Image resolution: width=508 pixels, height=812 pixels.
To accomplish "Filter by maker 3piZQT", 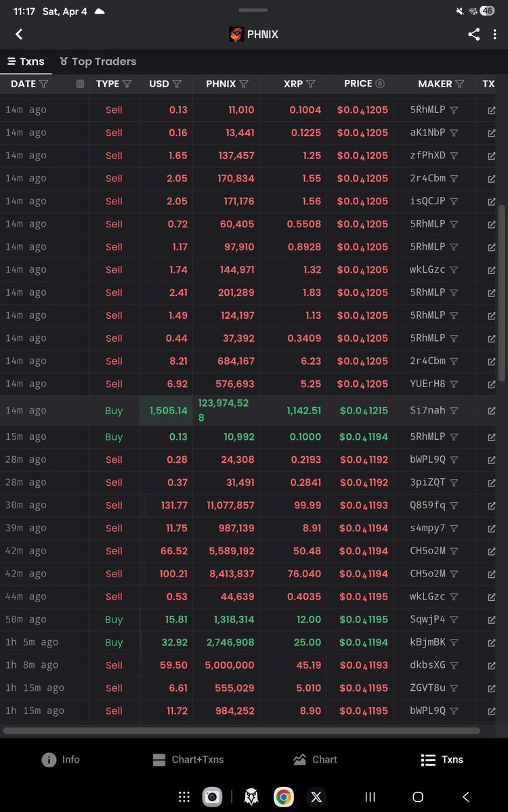I will tap(454, 482).
